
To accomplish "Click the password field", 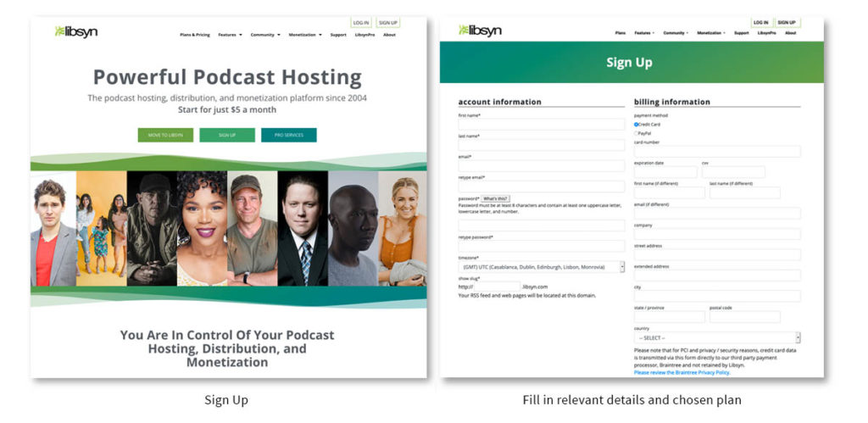I will (542, 225).
